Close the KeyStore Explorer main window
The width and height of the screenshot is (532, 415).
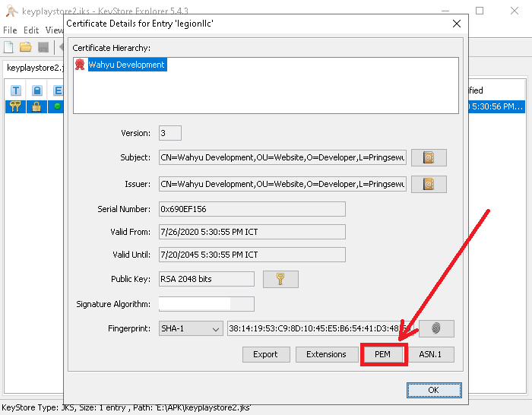(x=515, y=11)
